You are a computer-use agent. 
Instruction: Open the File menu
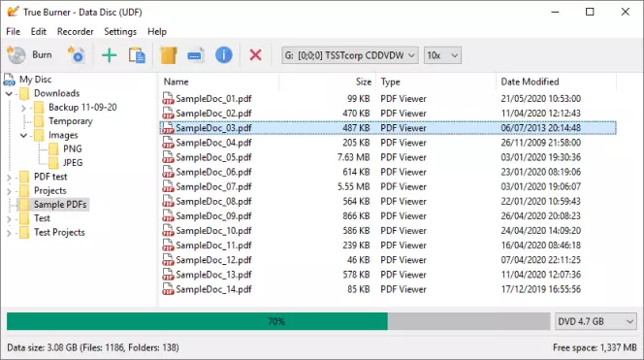[x=14, y=32]
